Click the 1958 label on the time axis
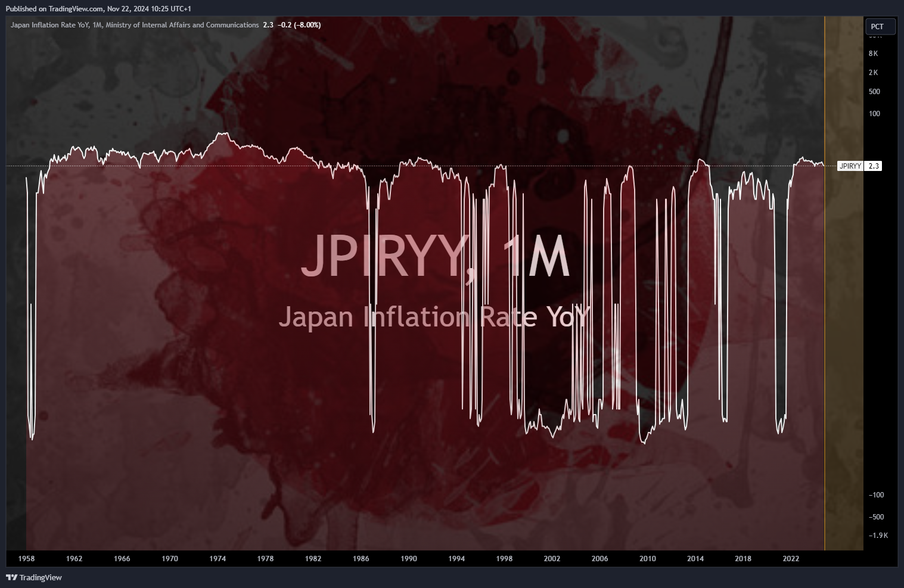904x588 pixels. (x=26, y=559)
